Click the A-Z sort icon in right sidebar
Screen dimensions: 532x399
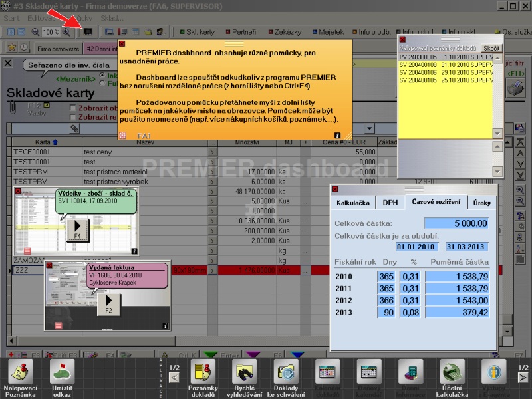coord(520,249)
